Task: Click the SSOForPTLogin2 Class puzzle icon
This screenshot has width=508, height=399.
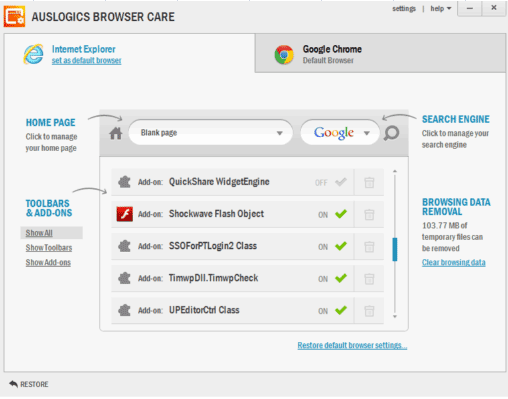Action: pyautogui.click(x=124, y=246)
